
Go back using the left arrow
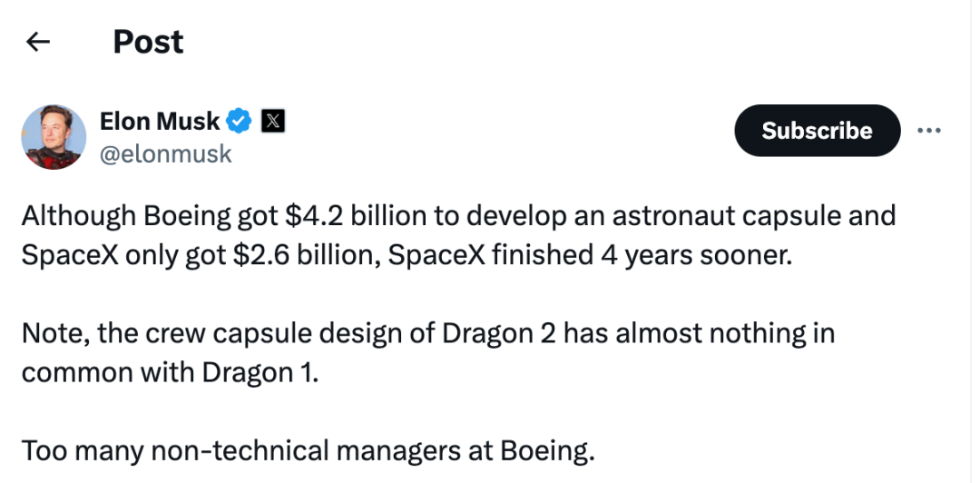38,42
